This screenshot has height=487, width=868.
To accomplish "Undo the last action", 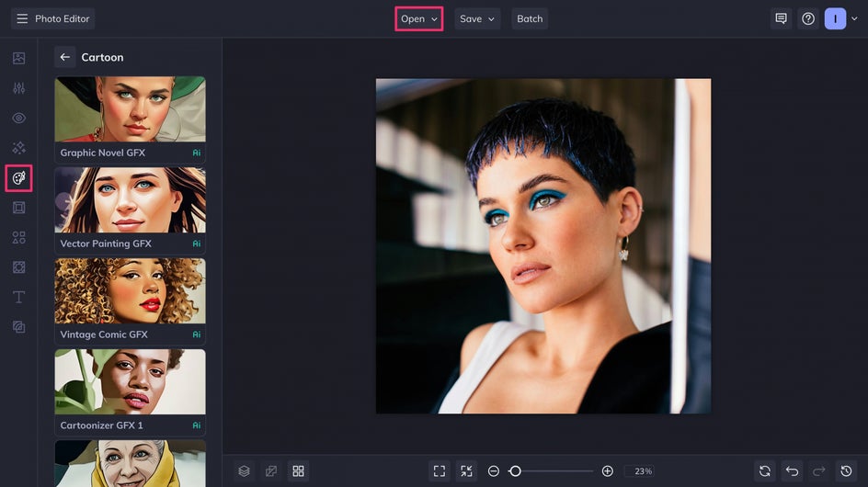I will click(793, 471).
